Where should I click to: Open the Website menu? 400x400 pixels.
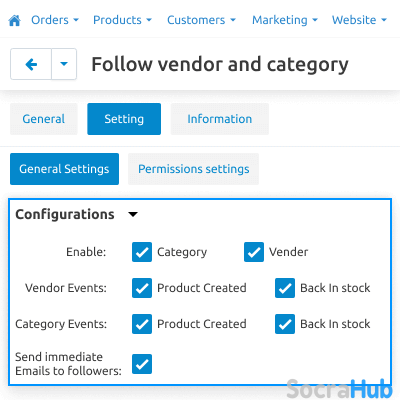point(359,20)
